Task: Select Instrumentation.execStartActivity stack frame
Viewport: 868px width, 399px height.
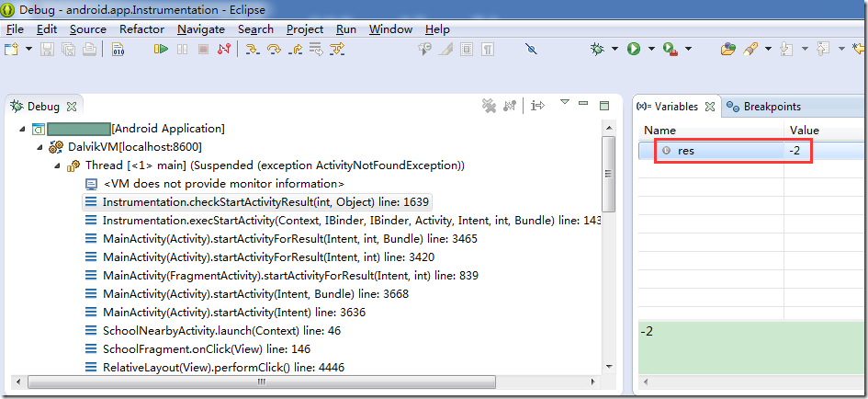Action: point(342,221)
